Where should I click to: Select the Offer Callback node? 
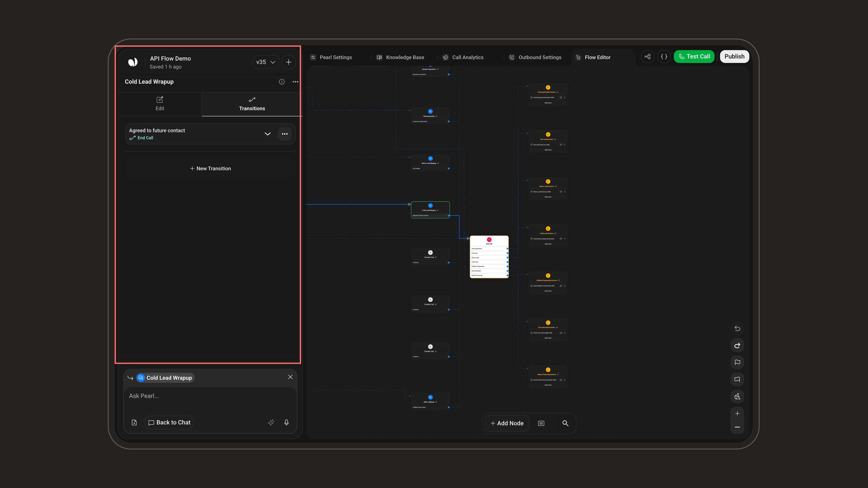tap(430, 401)
